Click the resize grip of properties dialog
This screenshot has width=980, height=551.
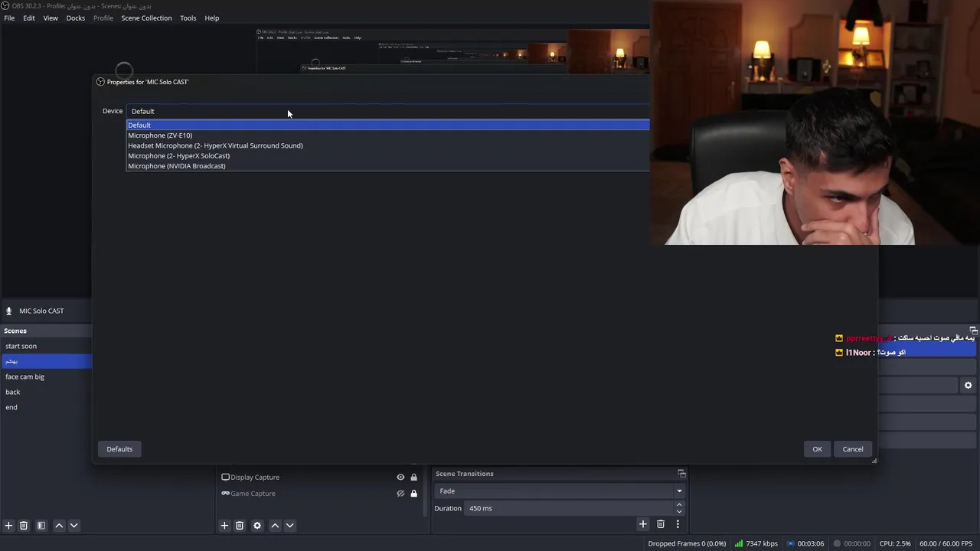pos(874,461)
